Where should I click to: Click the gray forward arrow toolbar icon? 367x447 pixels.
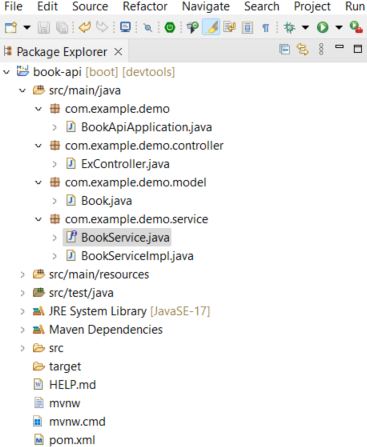pos(102,27)
